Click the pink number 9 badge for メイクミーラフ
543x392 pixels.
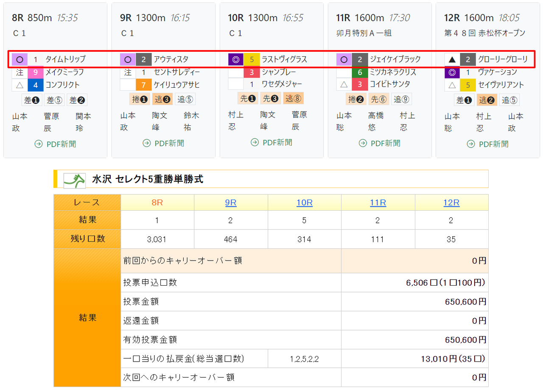[x=36, y=72]
